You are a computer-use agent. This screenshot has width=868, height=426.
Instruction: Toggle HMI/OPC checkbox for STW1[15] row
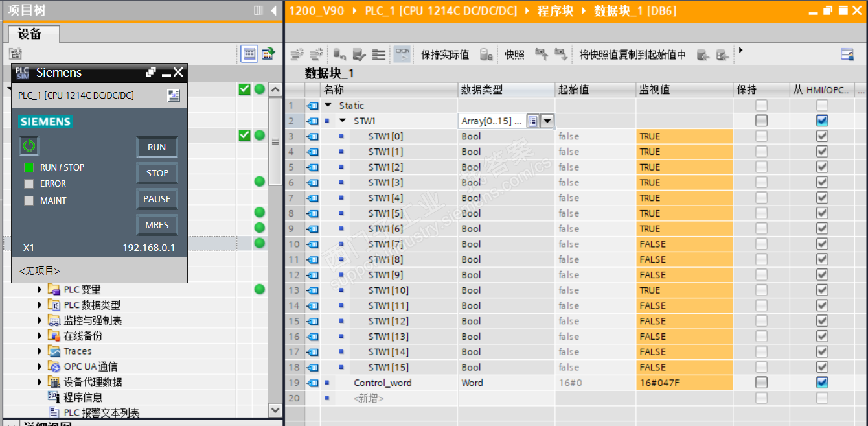click(822, 367)
